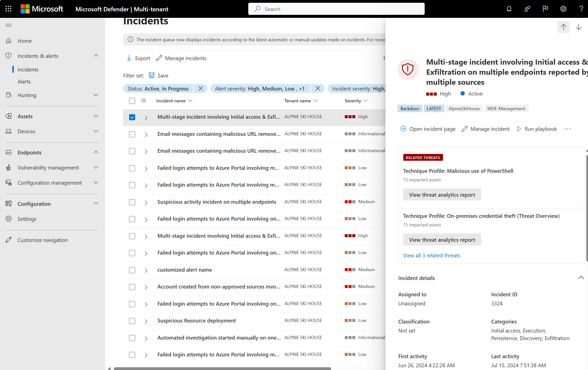Open Incidents in the sidebar

[28, 69]
